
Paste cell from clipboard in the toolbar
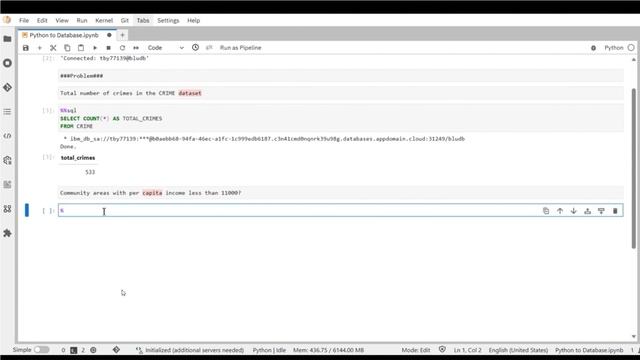(x=81, y=48)
